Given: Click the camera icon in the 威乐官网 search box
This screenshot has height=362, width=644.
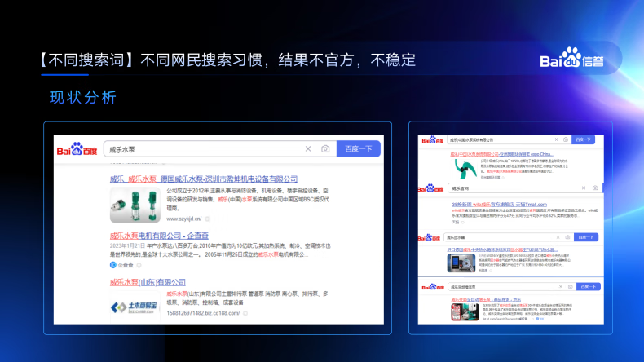Looking at the screenshot, I should pos(595,188).
